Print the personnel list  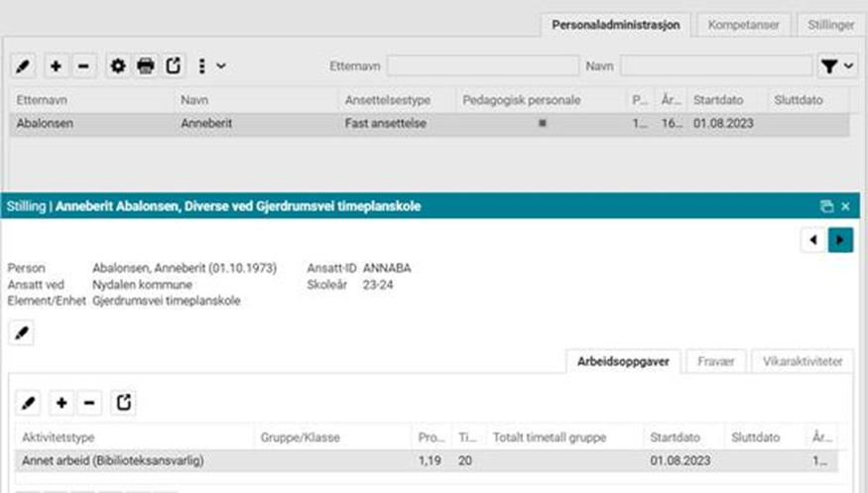tap(146, 65)
